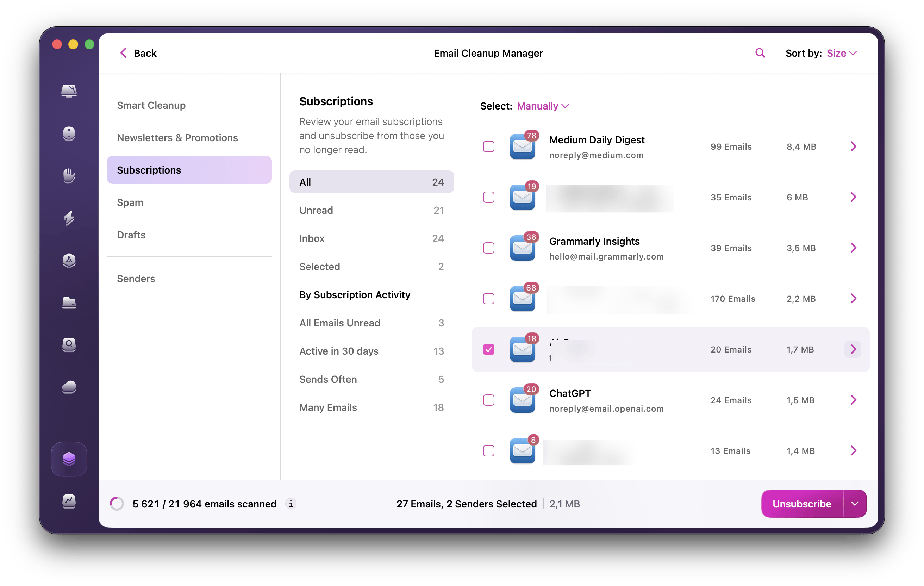Screen dimensions: 924x586
Task: Open the Protection hand icon in sidebar
Action: pos(69,176)
